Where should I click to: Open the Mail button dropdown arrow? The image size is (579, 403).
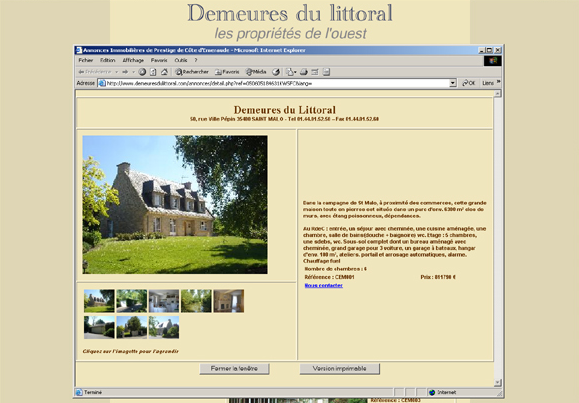[295, 72]
